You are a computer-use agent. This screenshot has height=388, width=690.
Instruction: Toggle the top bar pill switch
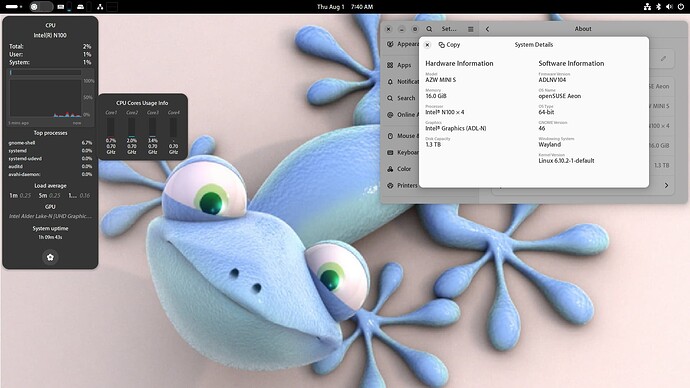[41, 7]
